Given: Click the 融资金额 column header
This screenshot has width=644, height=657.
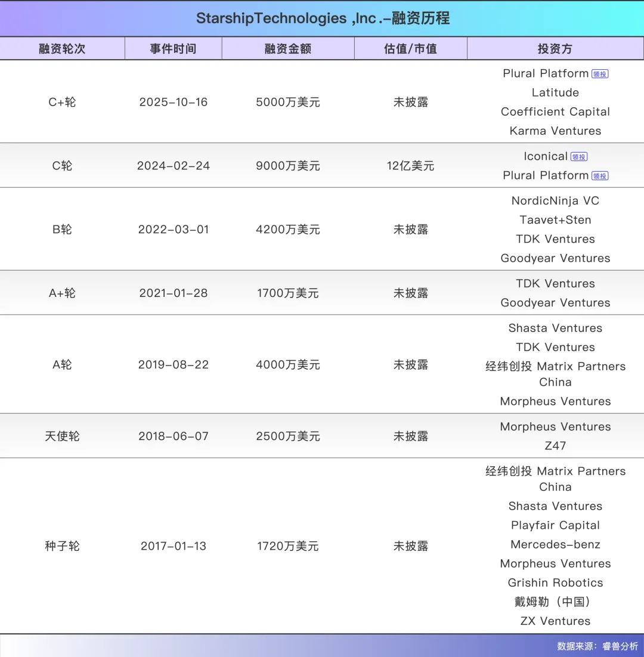Looking at the screenshot, I should [288, 49].
